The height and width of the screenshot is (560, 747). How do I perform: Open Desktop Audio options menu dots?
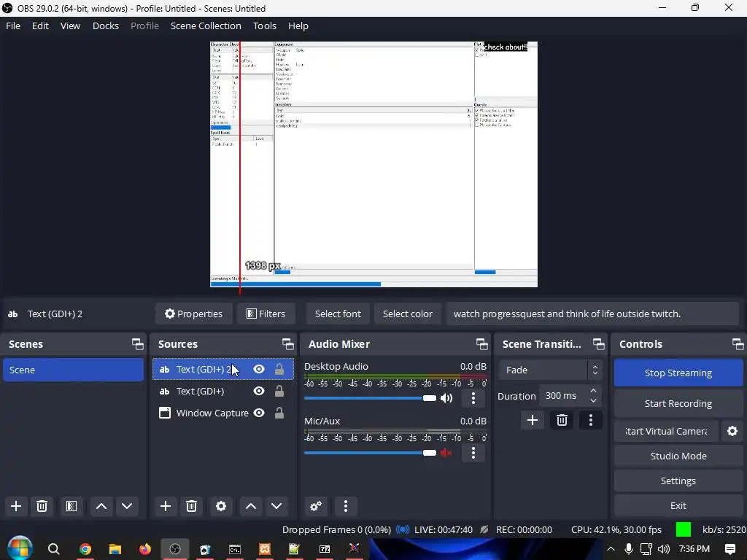coord(473,398)
